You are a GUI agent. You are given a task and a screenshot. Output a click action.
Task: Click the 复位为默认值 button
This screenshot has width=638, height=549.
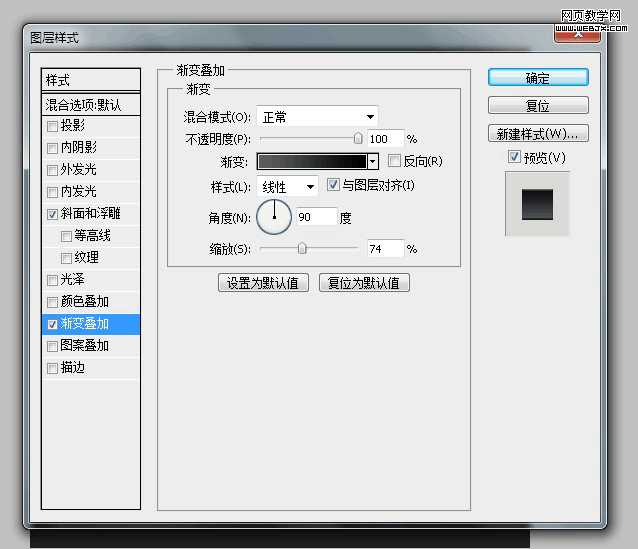[364, 283]
